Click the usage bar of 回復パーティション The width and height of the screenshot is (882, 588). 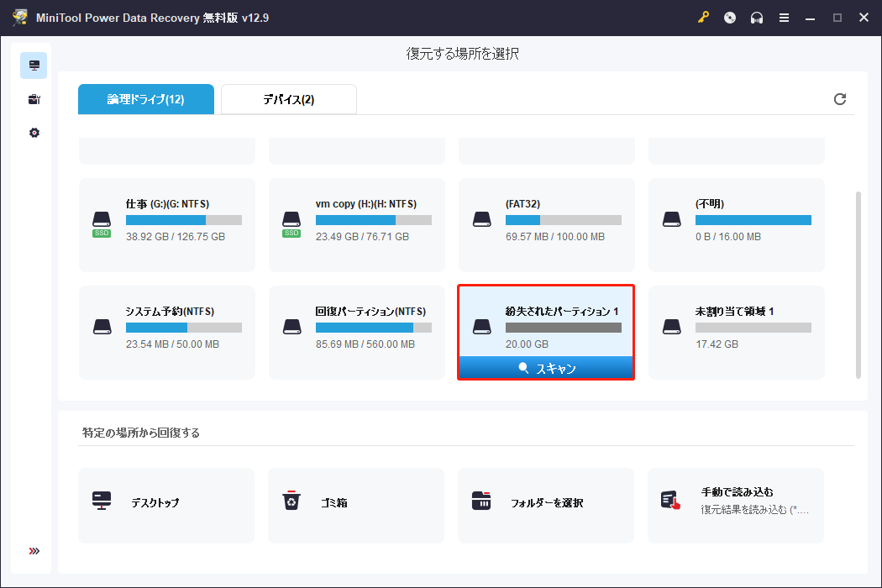coord(374,328)
